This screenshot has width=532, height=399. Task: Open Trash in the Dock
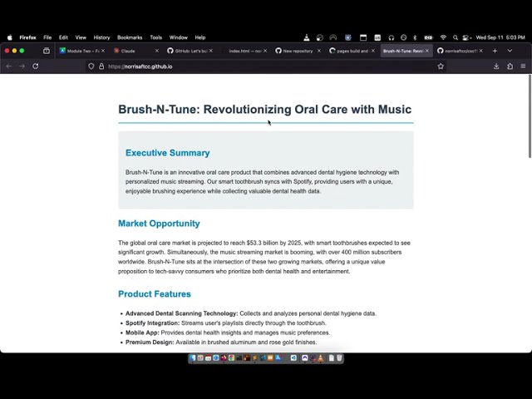click(x=339, y=358)
